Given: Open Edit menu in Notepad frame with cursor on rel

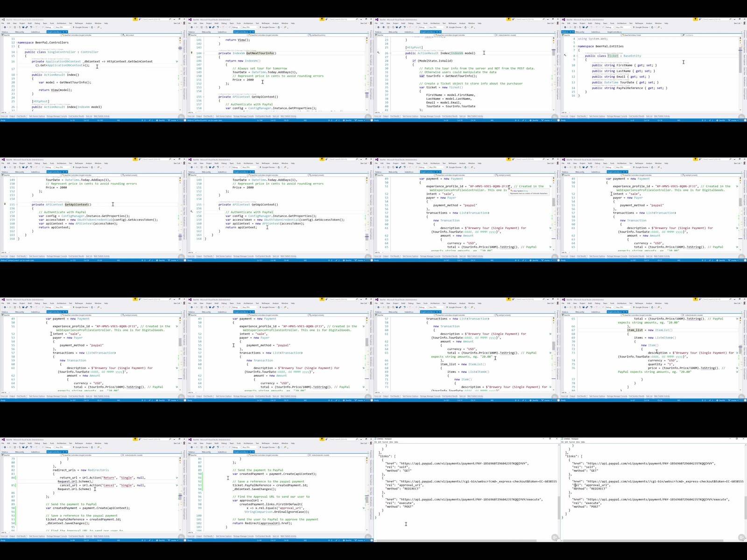Looking at the screenshot, I should pos(566,442).
